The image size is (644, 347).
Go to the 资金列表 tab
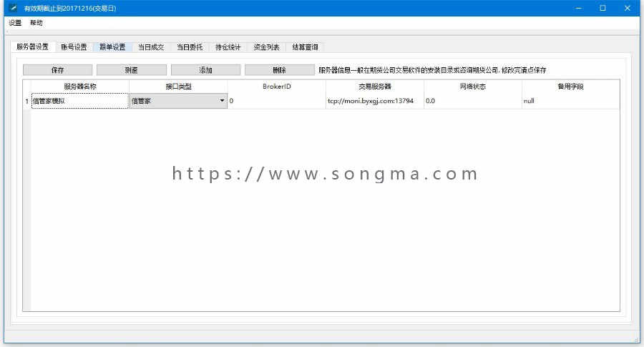(267, 47)
